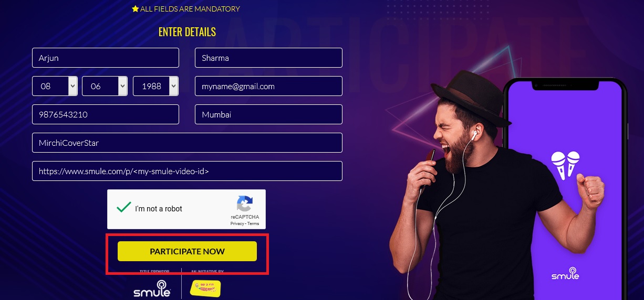
Task: Open the reCAPTCHA Terms link
Action: click(x=253, y=223)
